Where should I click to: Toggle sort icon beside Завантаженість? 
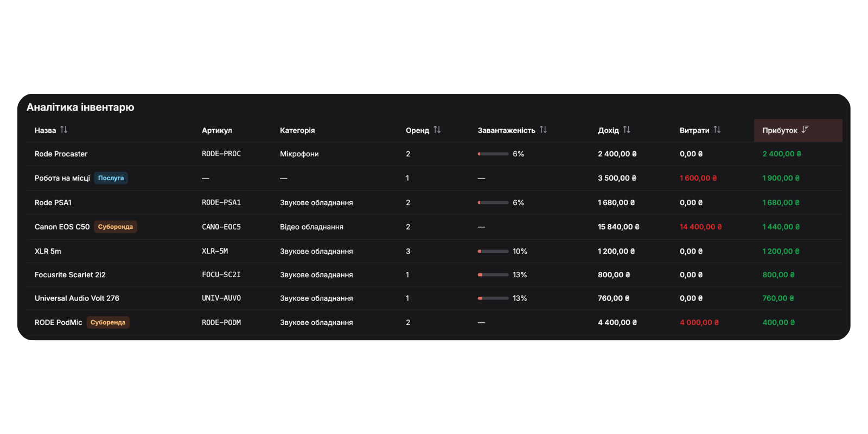click(x=543, y=130)
